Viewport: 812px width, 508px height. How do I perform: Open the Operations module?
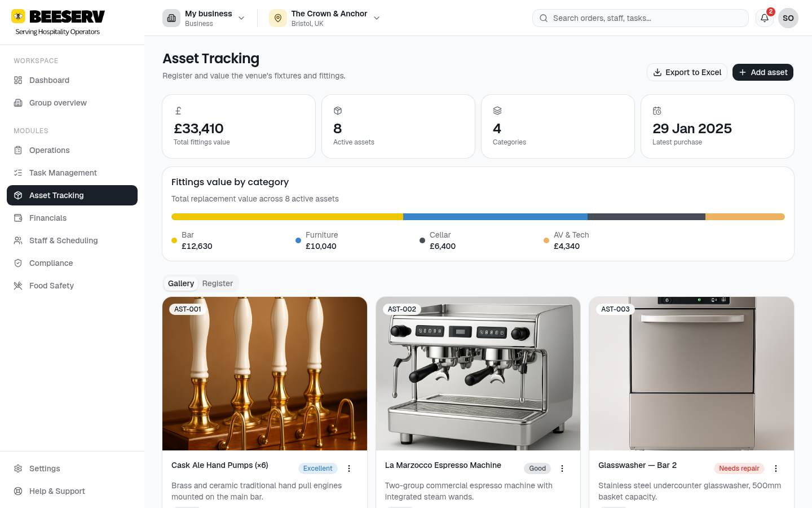point(72,150)
